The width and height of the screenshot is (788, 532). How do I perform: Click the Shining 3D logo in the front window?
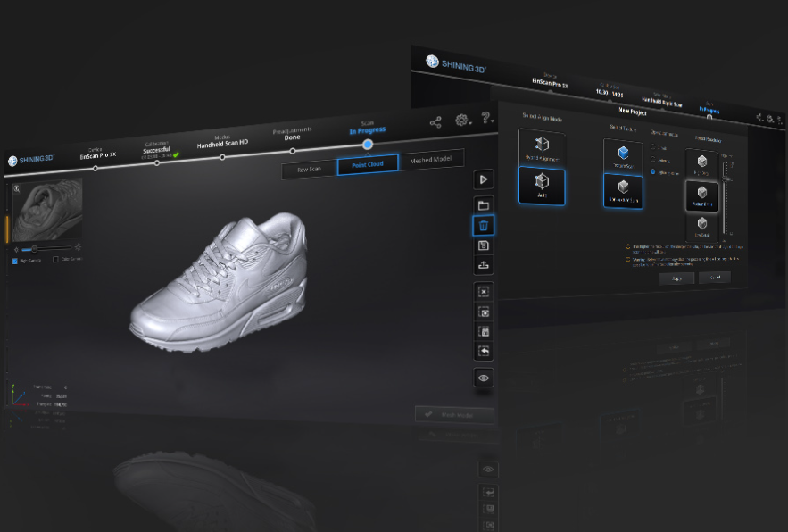31,160
